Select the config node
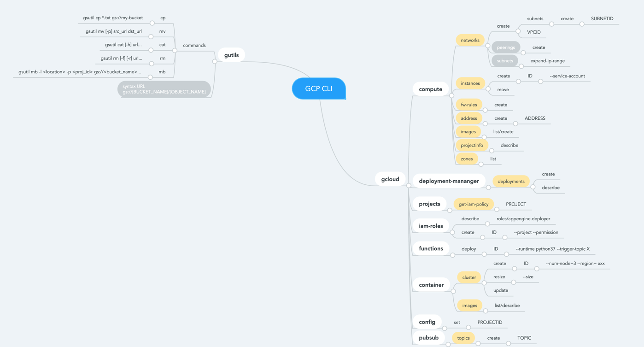644x347 pixels. [x=427, y=322]
